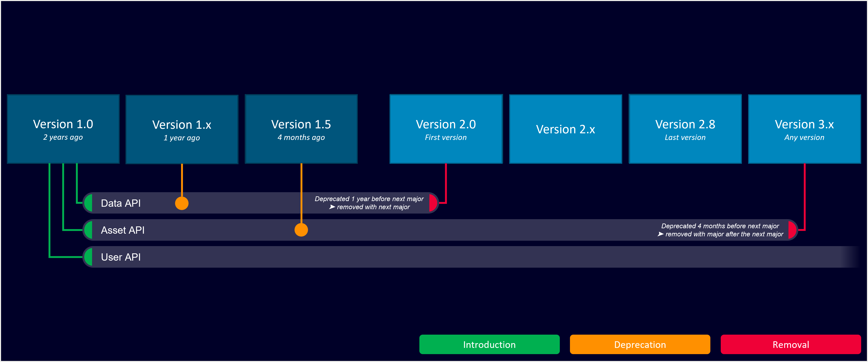Click the Version 2.x box
This screenshot has height=362, width=868.
pyautogui.click(x=565, y=129)
